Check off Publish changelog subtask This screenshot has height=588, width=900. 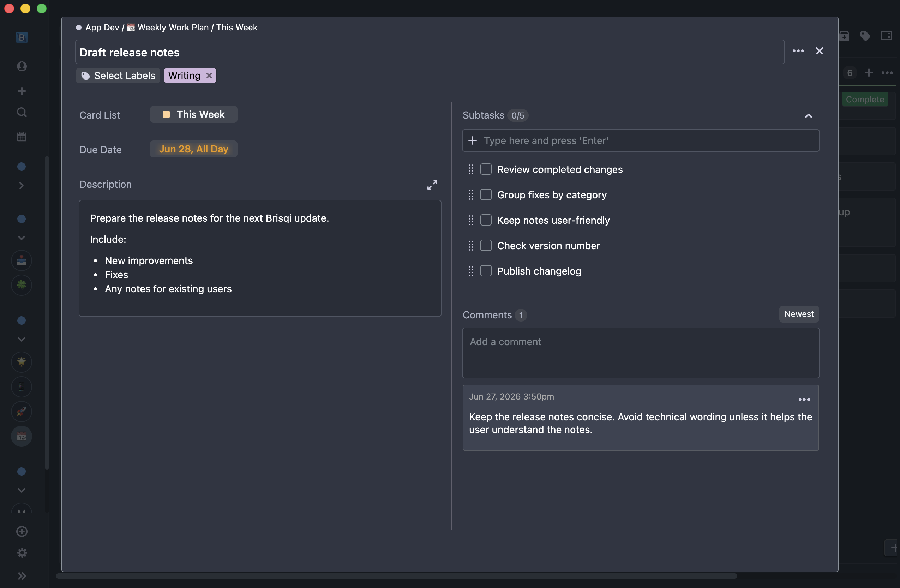click(x=486, y=271)
